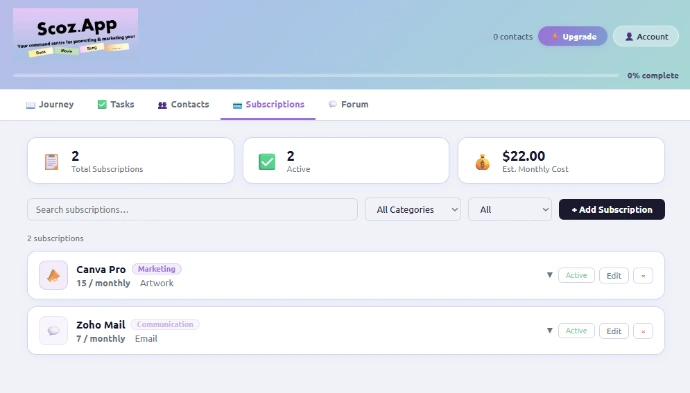Expand the Zoho Mail row arrow
Screen dimensions: 690x393
pyautogui.click(x=549, y=331)
